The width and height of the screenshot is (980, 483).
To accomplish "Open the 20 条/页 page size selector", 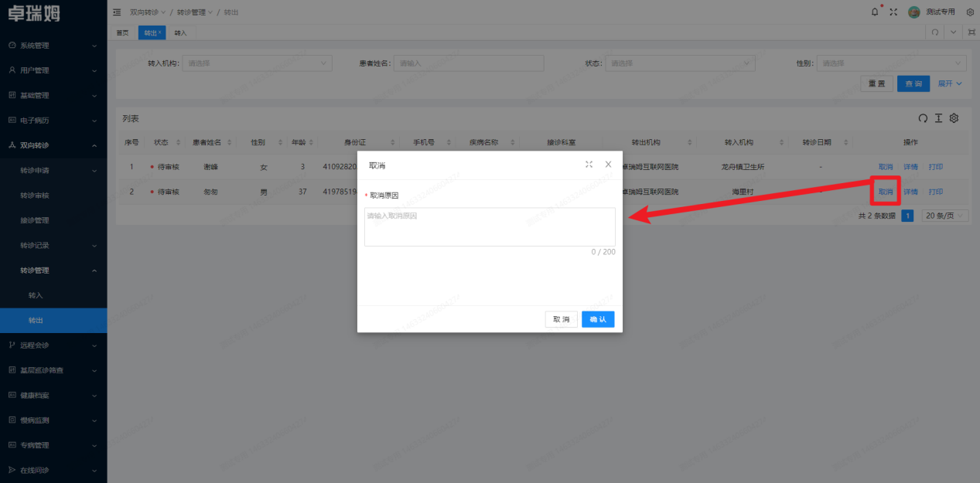I will [944, 216].
